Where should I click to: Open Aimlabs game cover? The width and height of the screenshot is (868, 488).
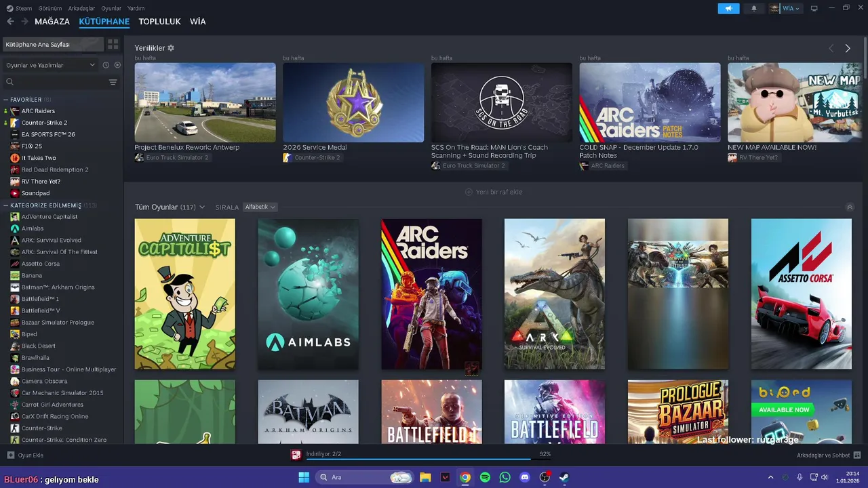[x=309, y=294]
